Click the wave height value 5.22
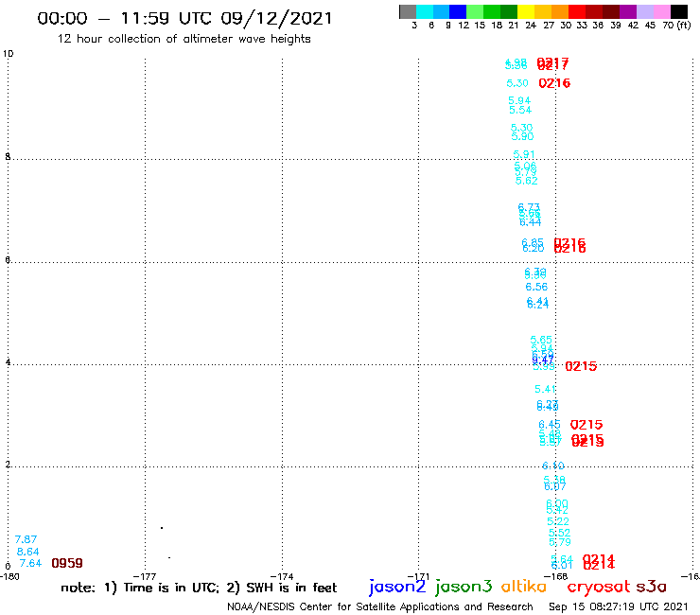 (x=558, y=521)
